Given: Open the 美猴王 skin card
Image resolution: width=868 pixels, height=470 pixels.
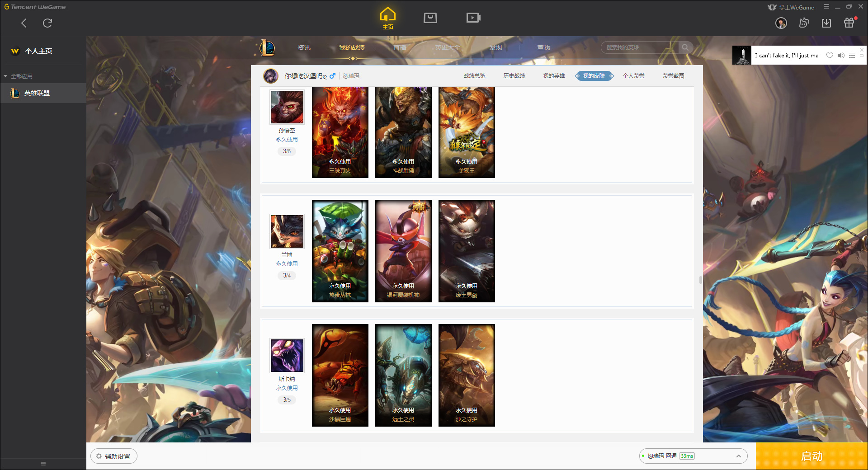Looking at the screenshot, I should (467, 132).
